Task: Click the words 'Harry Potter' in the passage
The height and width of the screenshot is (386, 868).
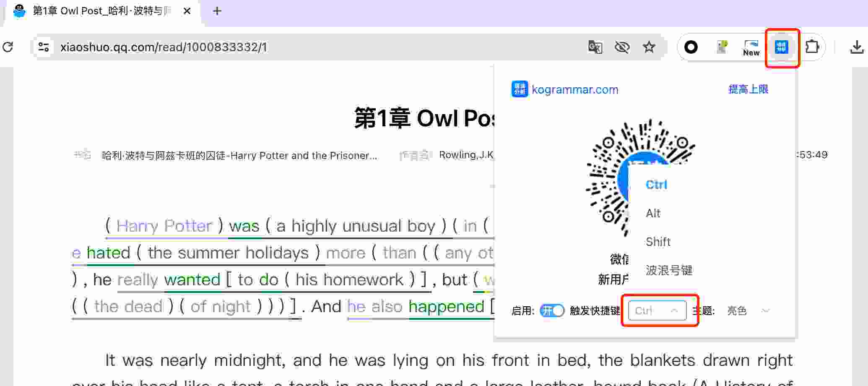Action: [164, 226]
